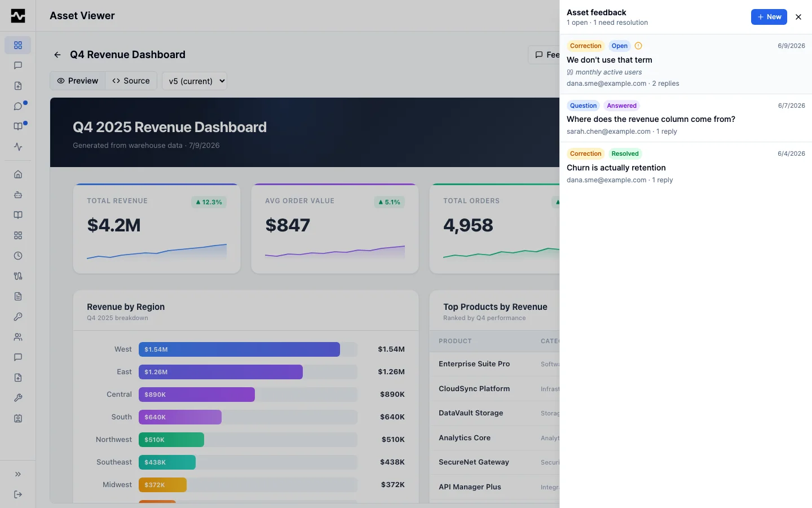Click the New feedback button
Viewport: 812px width, 508px height.
coord(769,17)
